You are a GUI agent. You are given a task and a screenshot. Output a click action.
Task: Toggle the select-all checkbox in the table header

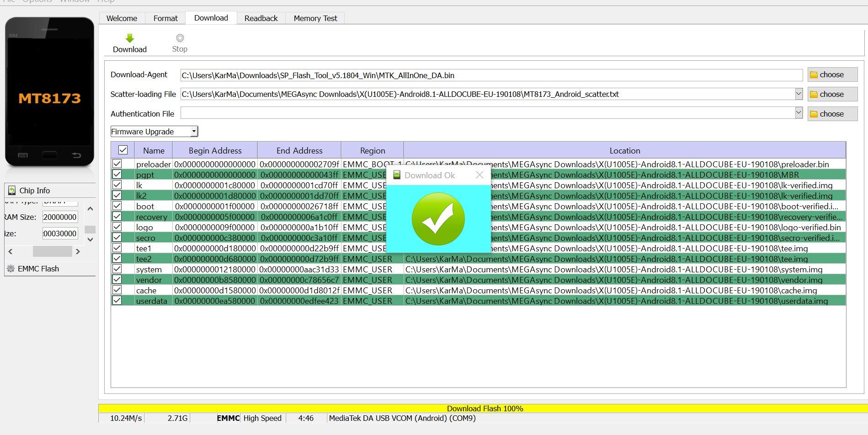point(122,149)
